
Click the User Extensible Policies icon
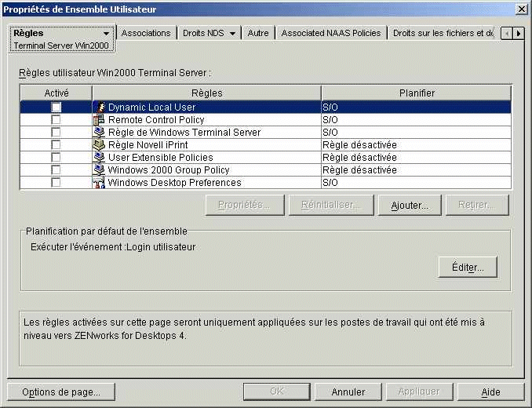pyautogui.click(x=99, y=158)
